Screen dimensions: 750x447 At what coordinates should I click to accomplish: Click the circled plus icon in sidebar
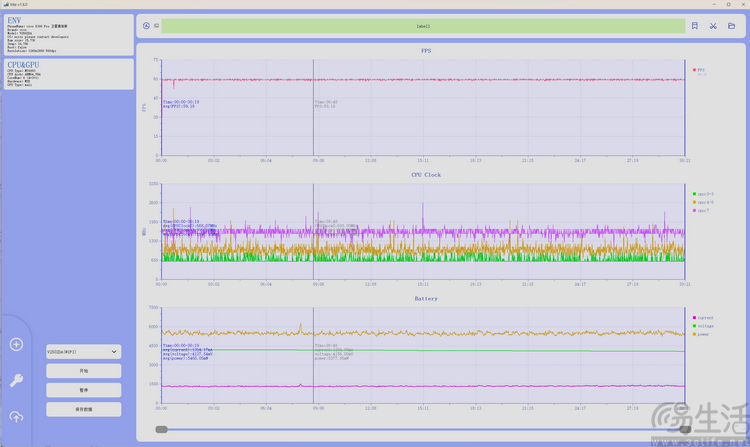[16, 345]
